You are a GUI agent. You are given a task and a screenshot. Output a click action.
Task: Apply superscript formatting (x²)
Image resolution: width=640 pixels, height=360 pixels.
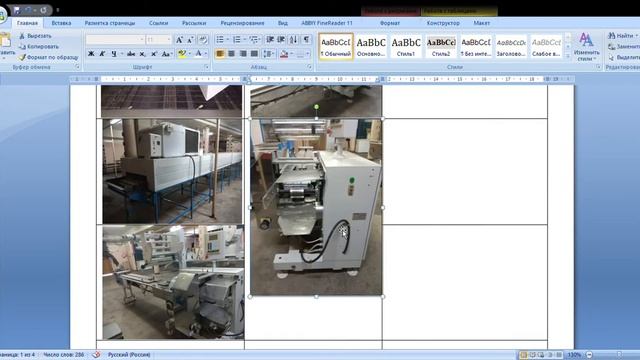point(154,53)
